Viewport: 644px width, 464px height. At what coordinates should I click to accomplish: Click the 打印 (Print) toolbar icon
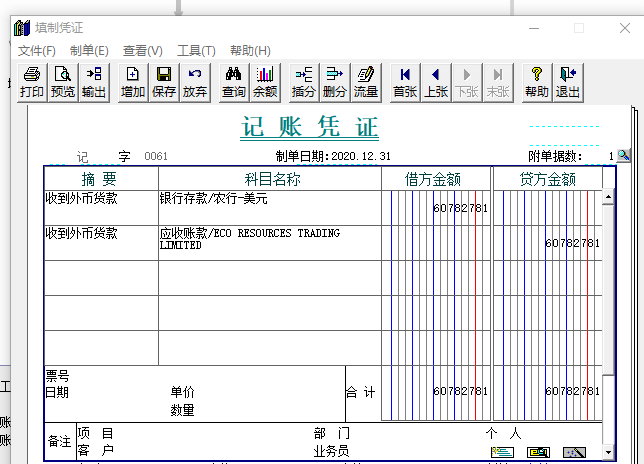(32, 83)
